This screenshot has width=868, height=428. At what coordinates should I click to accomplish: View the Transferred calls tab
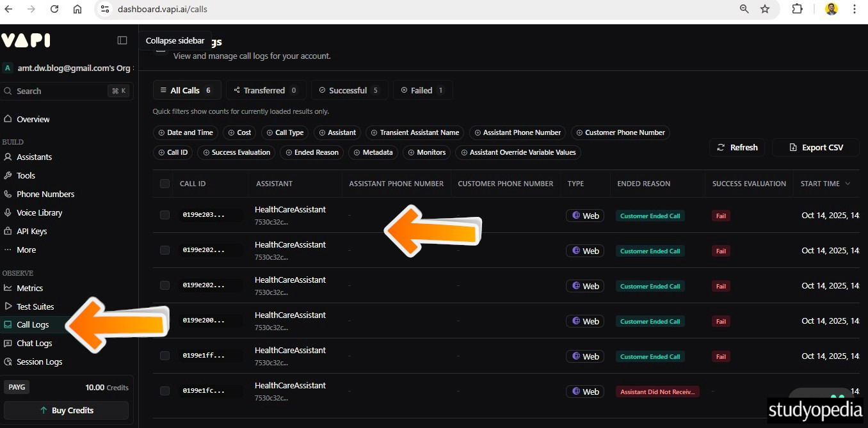point(265,90)
